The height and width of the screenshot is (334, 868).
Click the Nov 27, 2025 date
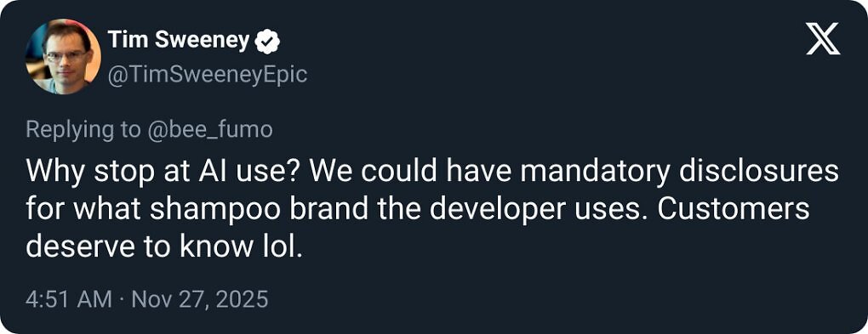(200, 300)
